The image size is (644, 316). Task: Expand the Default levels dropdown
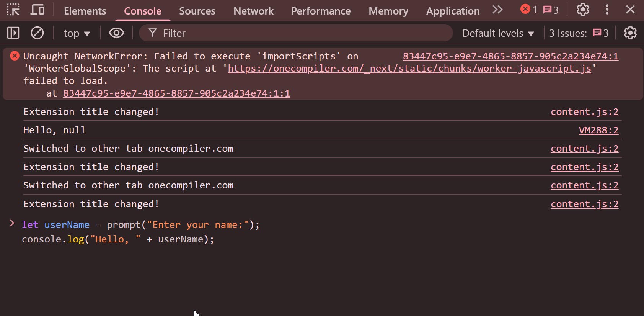(x=498, y=34)
